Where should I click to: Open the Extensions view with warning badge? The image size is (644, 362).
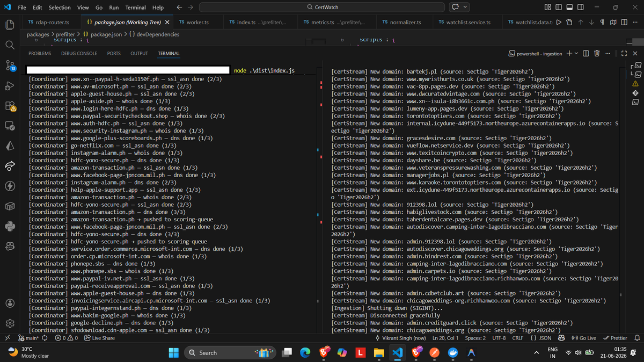click(x=10, y=106)
